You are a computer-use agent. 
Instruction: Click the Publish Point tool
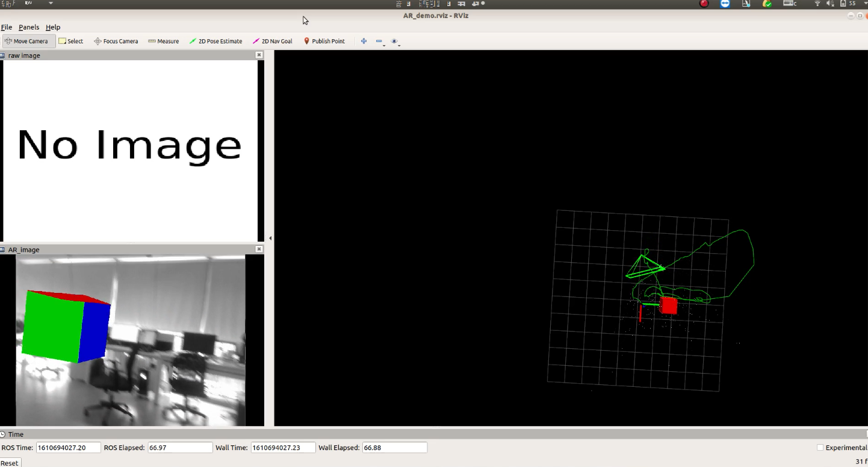pyautogui.click(x=324, y=41)
